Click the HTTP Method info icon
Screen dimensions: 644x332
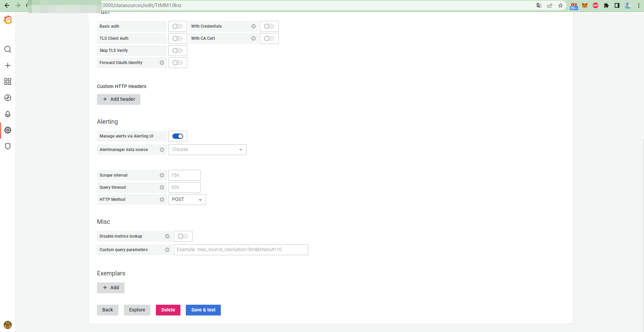click(162, 200)
